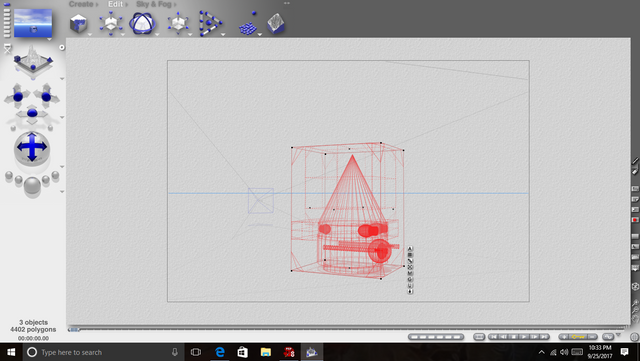The height and width of the screenshot is (361, 640).
Task: Toggle wireframe Depth Cue below red dot icon
Action: (x=635, y=236)
